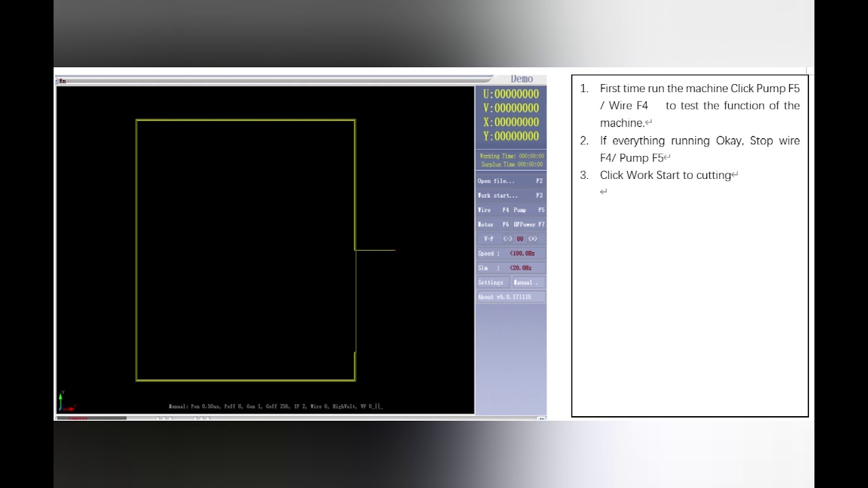The width and height of the screenshot is (868, 488).
Task: Click the Demo title label
Action: [x=521, y=79]
